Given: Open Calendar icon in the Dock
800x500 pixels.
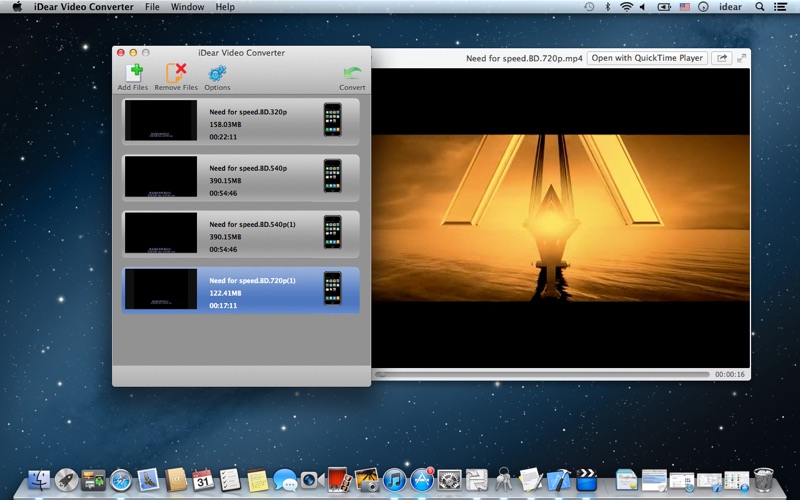Looking at the screenshot, I should [x=203, y=480].
